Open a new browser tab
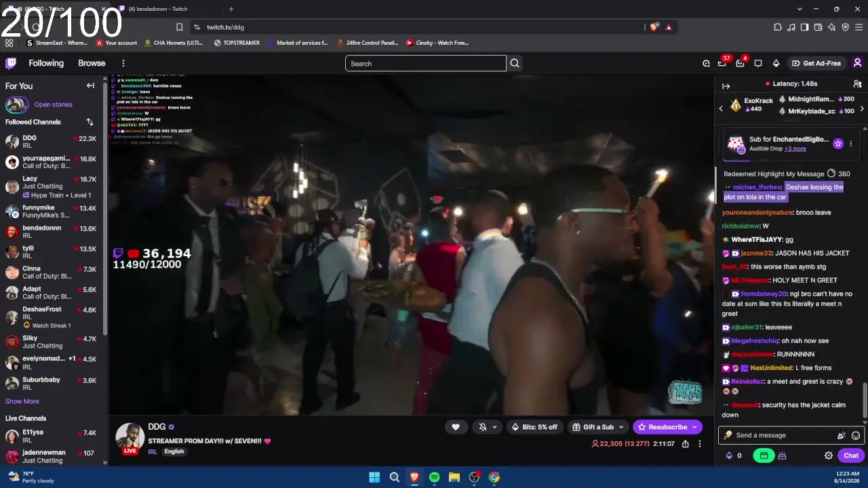Screen dimensions: 868x488 coord(231,9)
